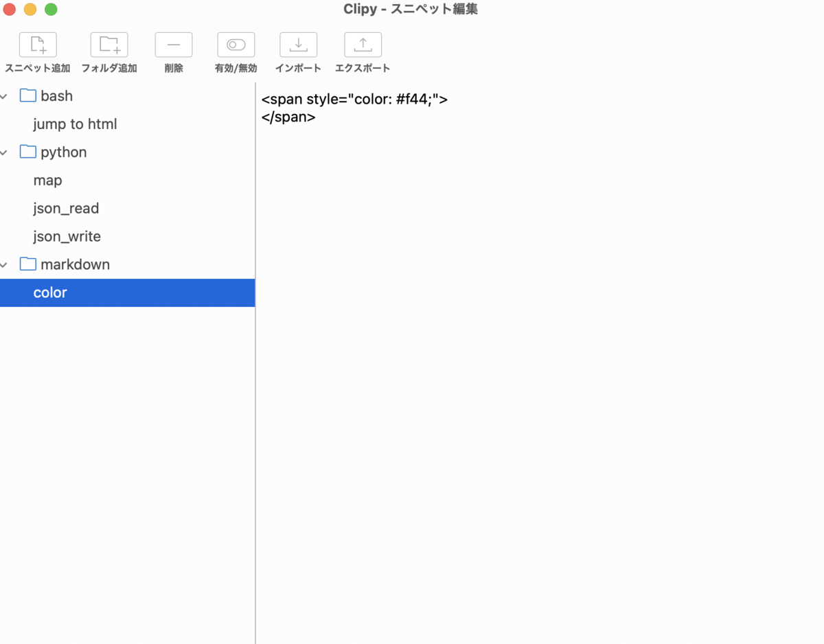Select the json_read snippet

tap(67, 208)
